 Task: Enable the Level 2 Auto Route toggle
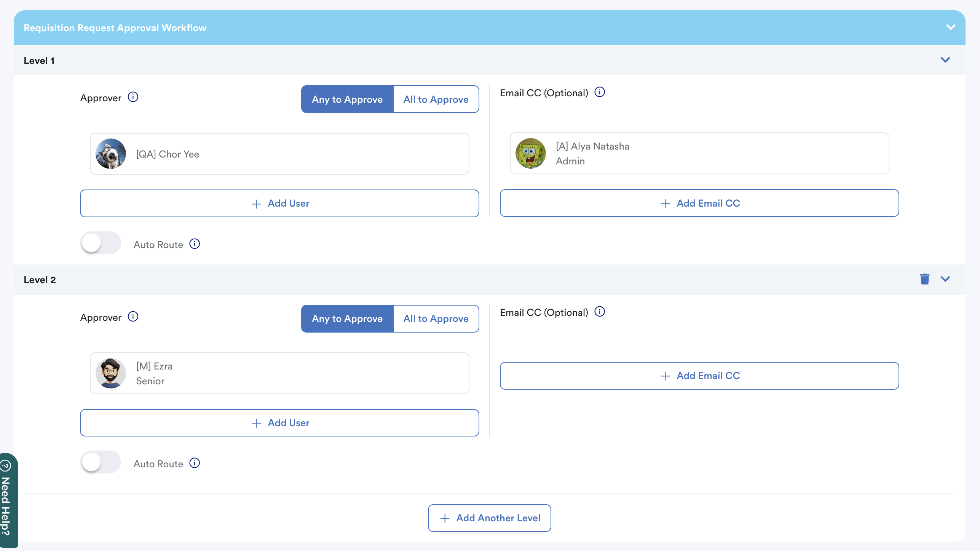[x=101, y=462]
